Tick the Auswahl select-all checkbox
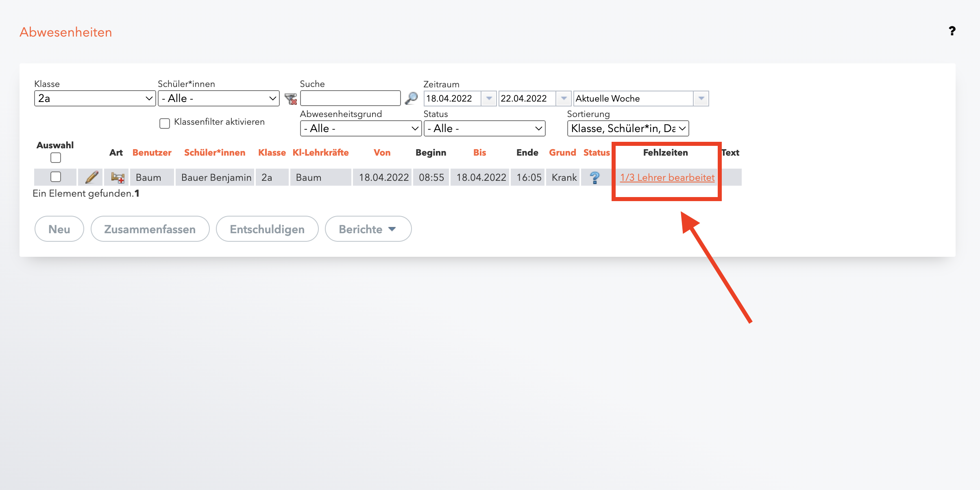 point(55,158)
